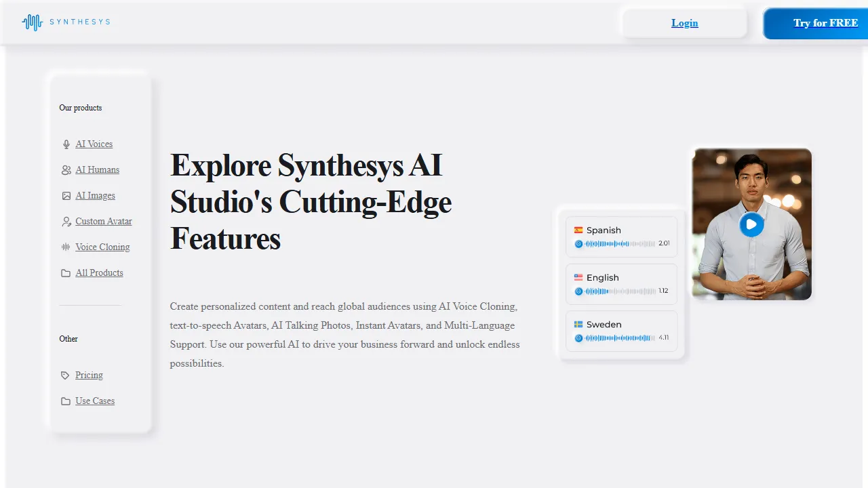Click the Spain flag icon
Viewport: 868px width, 488px height.
[x=578, y=230]
